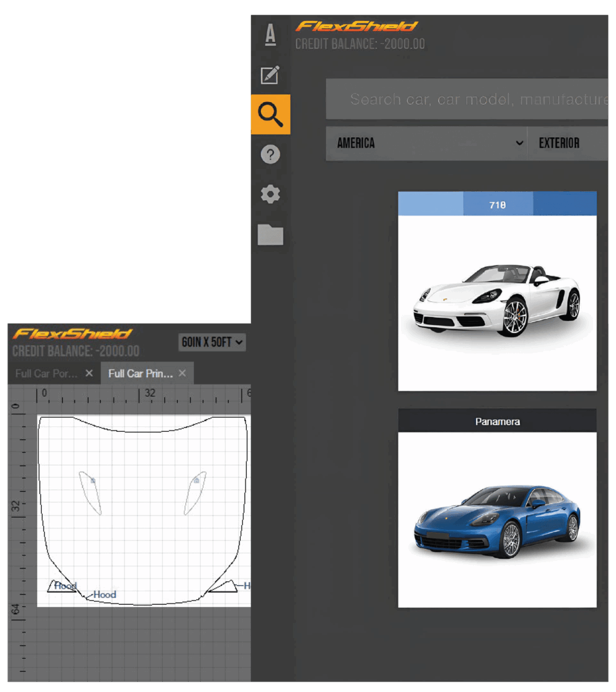Select the Full Car Prin... tab

coord(140,373)
